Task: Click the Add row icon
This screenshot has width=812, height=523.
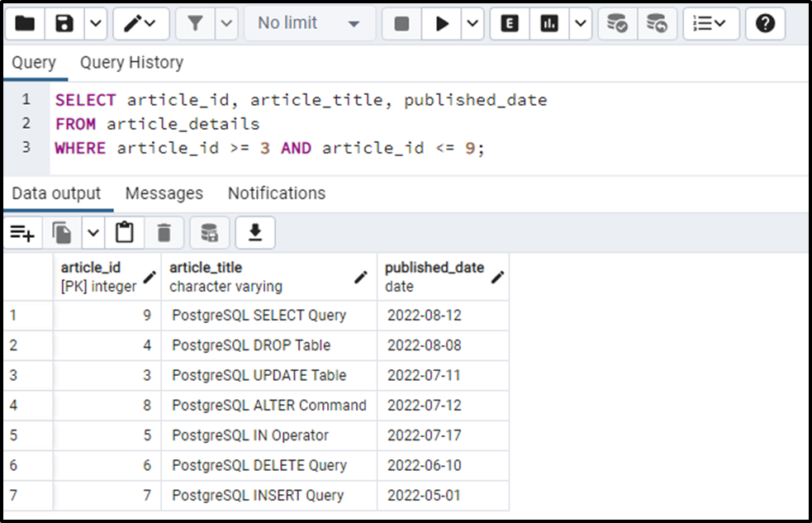Action: [x=22, y=234]
